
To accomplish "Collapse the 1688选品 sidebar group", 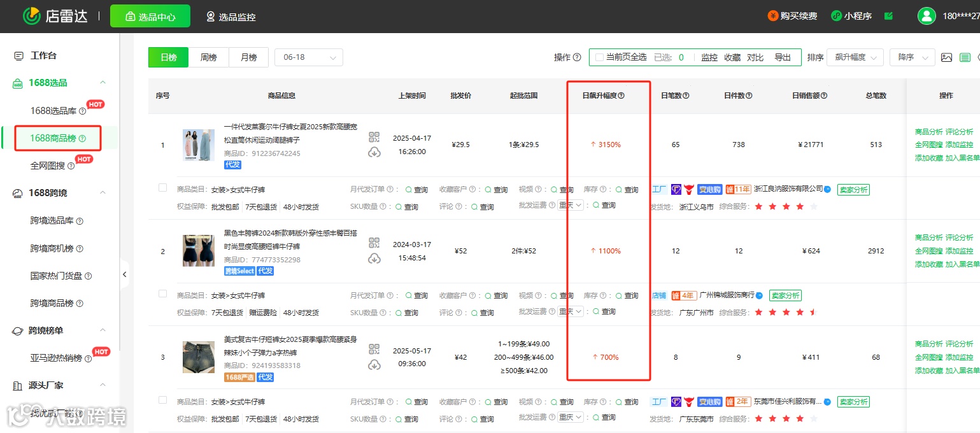I will point(103,83).
